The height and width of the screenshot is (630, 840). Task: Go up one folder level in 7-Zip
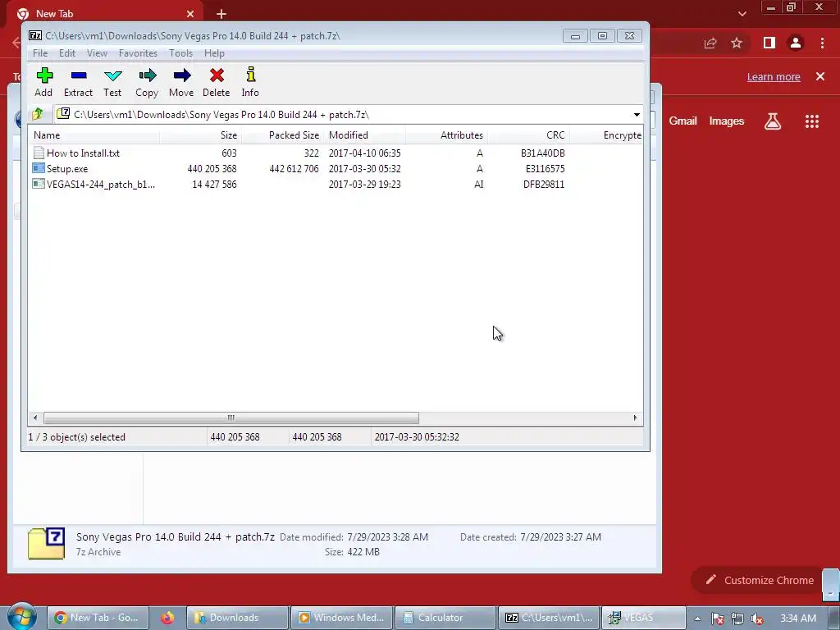click(x=38, y=114)
